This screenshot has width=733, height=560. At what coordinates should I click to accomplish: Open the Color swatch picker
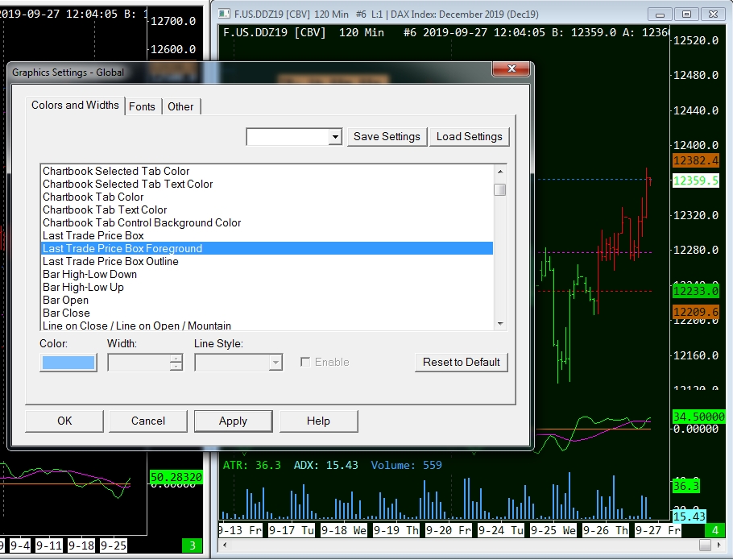point(68,363)
